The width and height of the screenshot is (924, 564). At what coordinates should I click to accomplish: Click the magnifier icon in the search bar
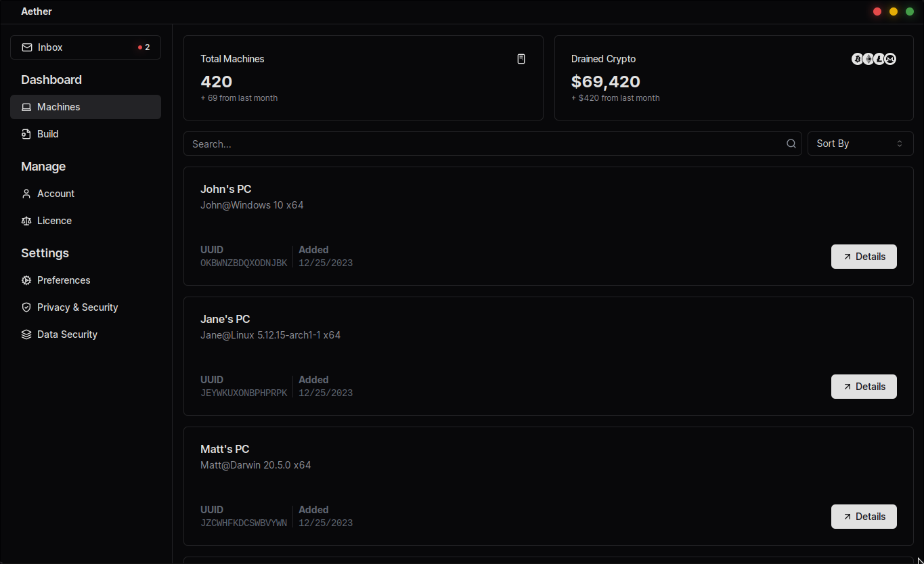coord(791,144)
